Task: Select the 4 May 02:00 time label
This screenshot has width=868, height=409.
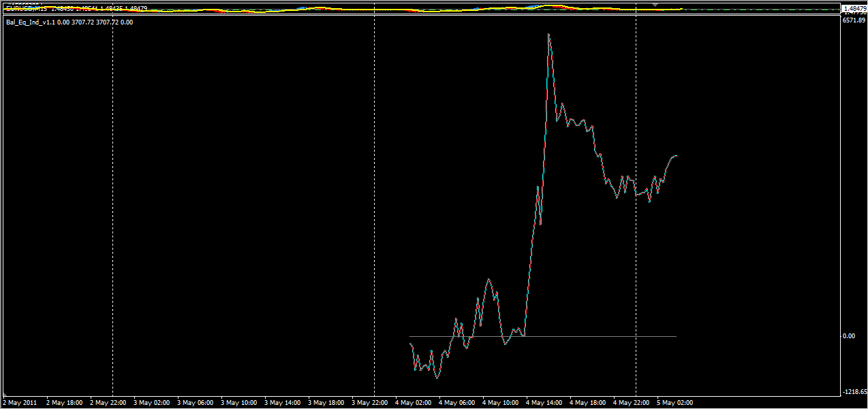Action: [414, 403]
